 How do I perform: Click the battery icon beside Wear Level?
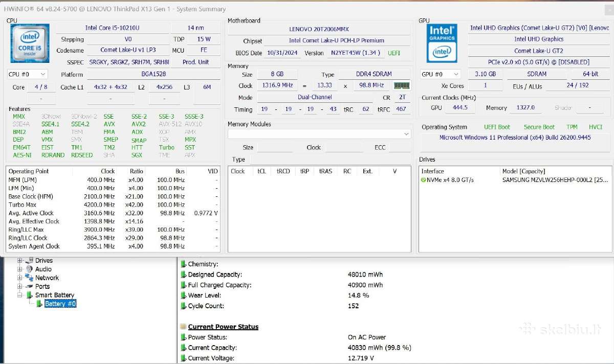183,295
